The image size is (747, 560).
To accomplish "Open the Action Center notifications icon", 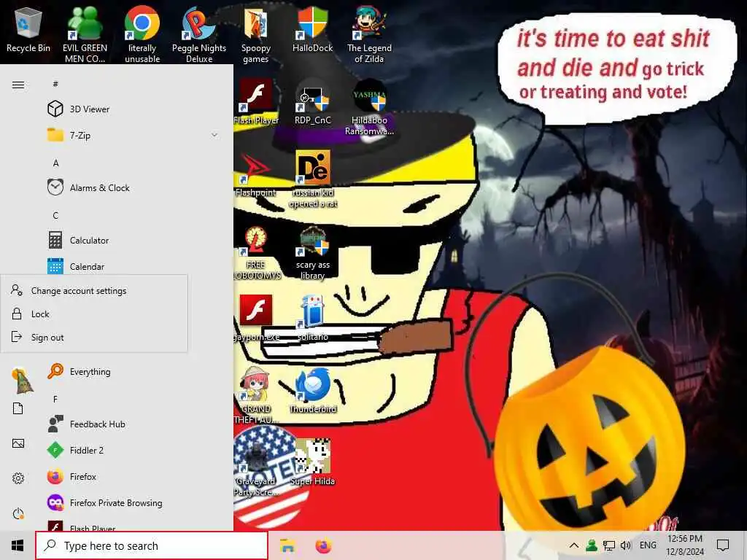I will [x=723, y=545].
